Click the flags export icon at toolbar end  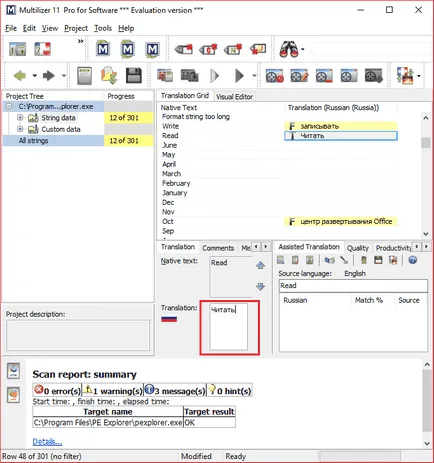click(405, 76)
